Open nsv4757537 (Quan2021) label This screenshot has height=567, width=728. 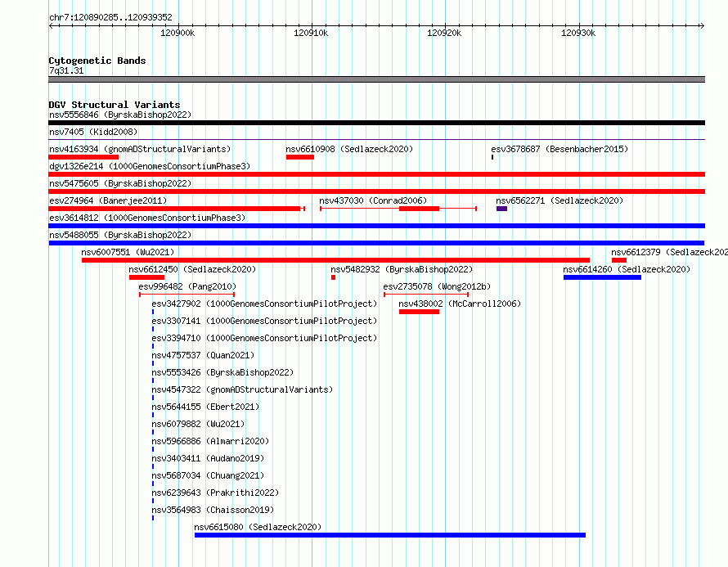click(x=203, y=355)
